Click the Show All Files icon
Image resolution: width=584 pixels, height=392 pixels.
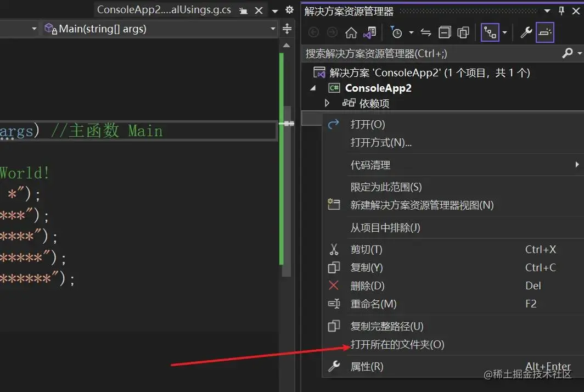tap(463, 32)
